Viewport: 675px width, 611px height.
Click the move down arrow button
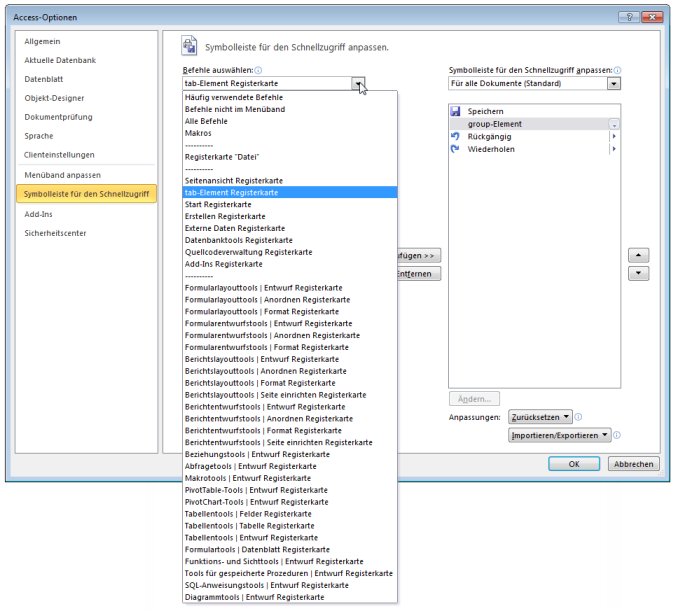point(639,273)
